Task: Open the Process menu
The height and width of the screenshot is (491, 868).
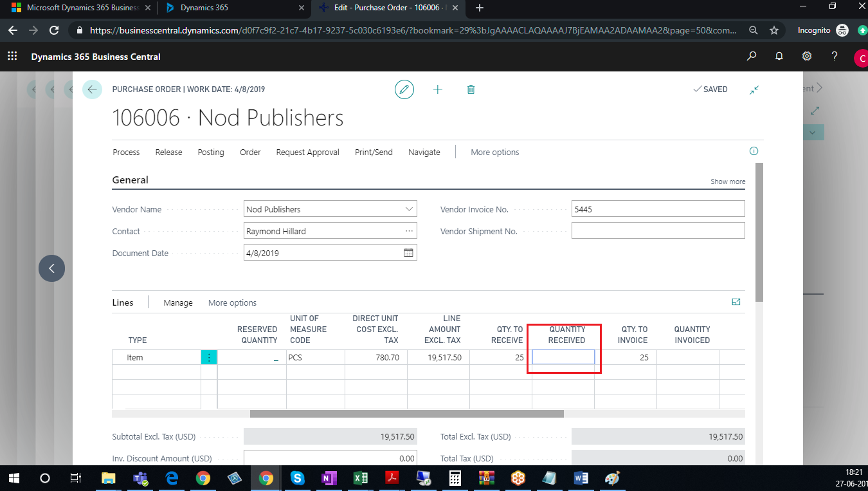Action: pos(126,153)
